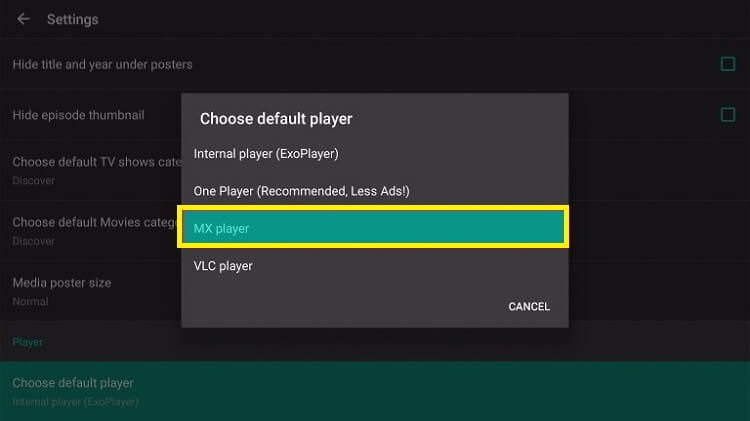
Task: Select MX player as default
Action: (x=375, y=228)
